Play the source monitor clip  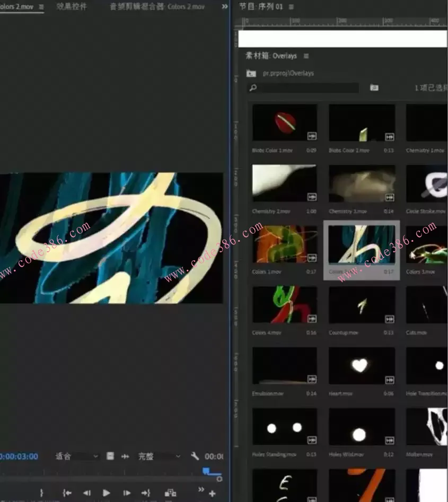pyautogui.click(x=106, y=493)
